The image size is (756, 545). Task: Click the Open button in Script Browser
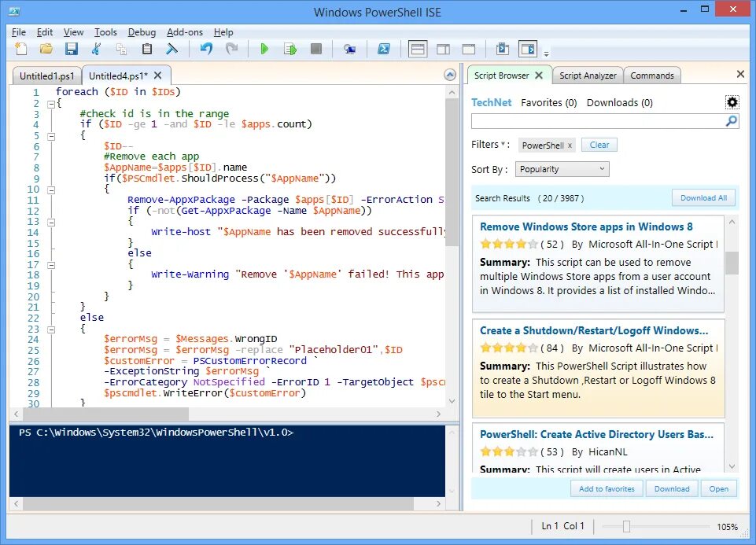coord(718,488)
